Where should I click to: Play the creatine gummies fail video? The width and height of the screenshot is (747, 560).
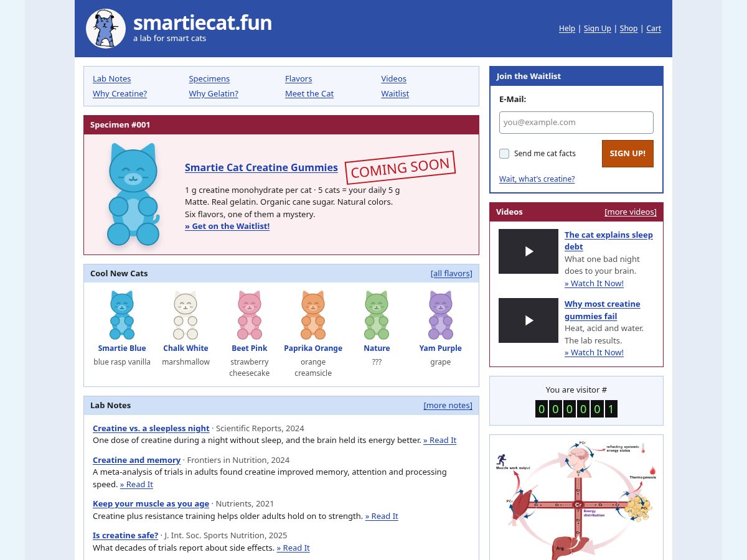[529, 320]
